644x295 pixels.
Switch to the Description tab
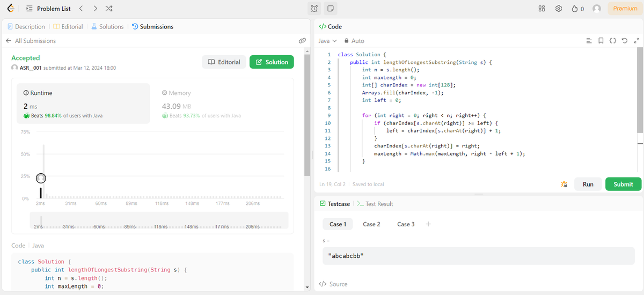26,26
